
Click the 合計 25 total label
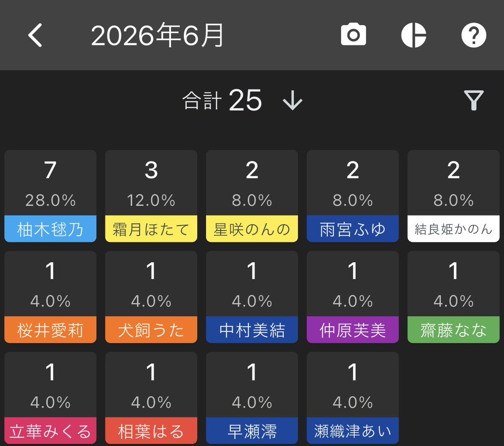(x=222, y=100)
